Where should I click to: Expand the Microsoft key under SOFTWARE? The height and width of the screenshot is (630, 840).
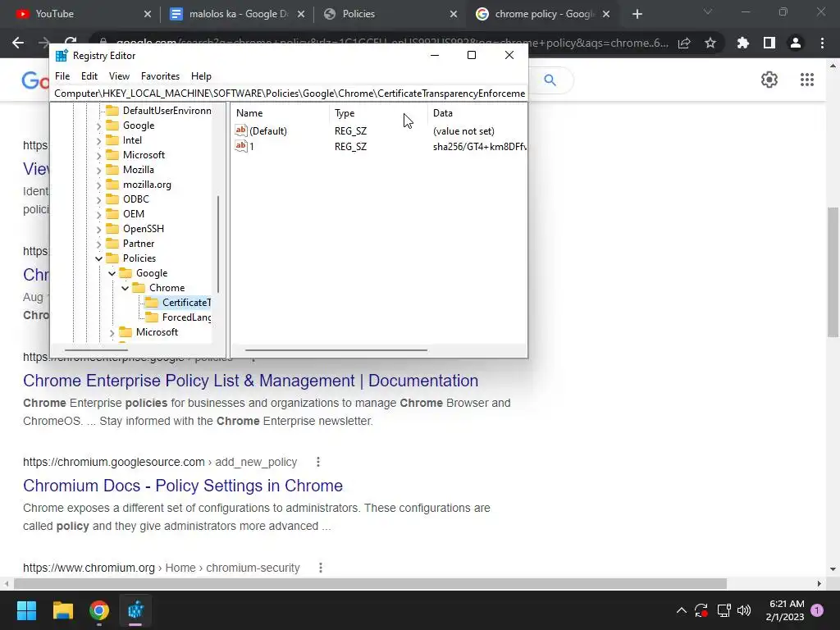pyautogui.click(x=98, y=155)
